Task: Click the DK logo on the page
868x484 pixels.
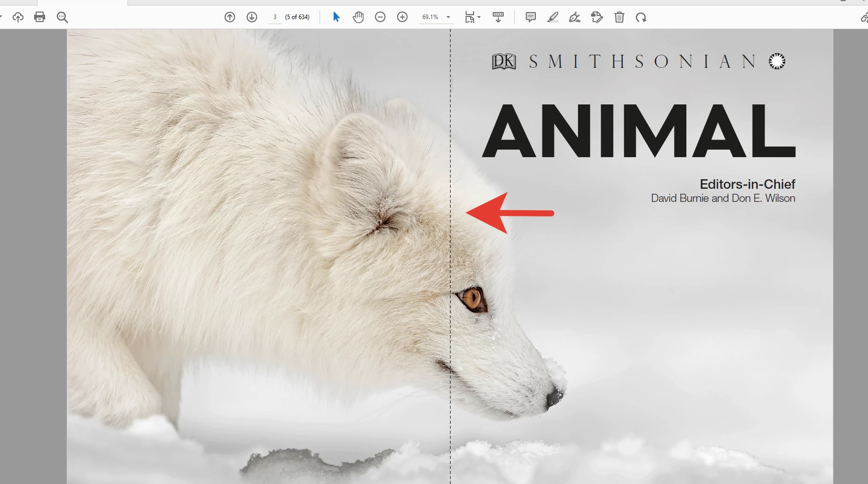Action: [x=504, y=62]
